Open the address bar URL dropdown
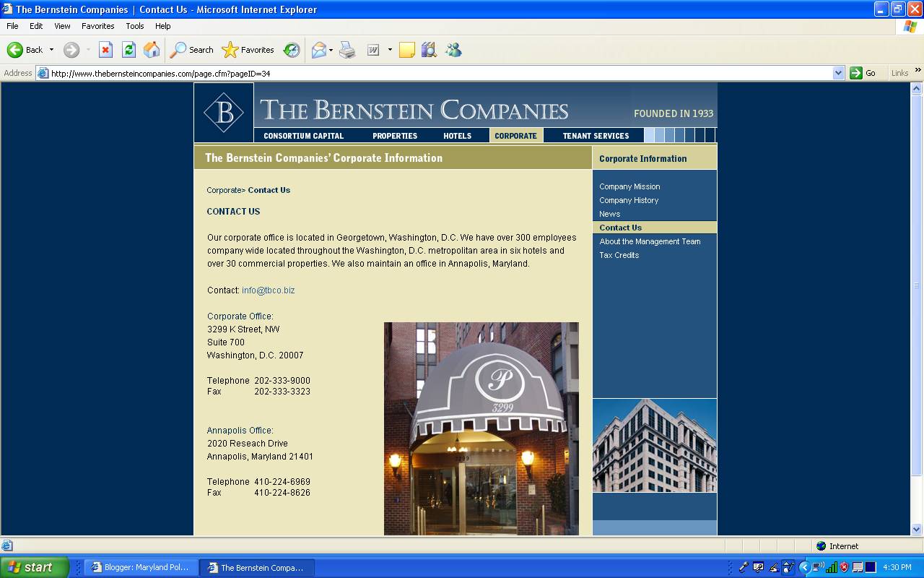The image size is (924, 578). pos(838,73)
